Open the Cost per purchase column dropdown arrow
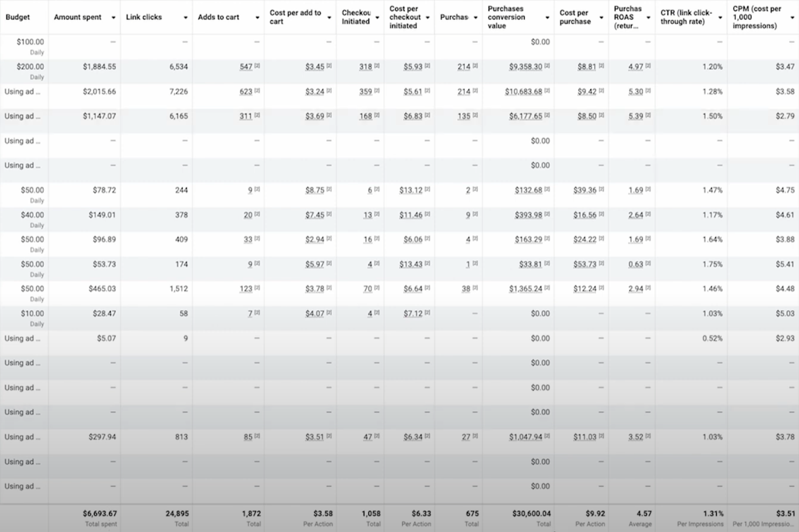The height and width of the screenshot is (532, 799). pyautogui.click(x=601, y=18)
